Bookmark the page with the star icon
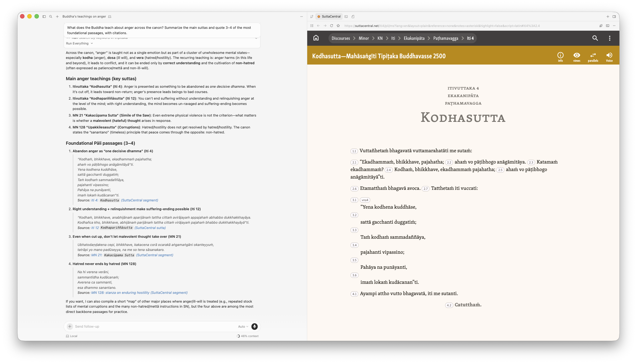This screenshot has height=364, width=637. click(338, 26)
